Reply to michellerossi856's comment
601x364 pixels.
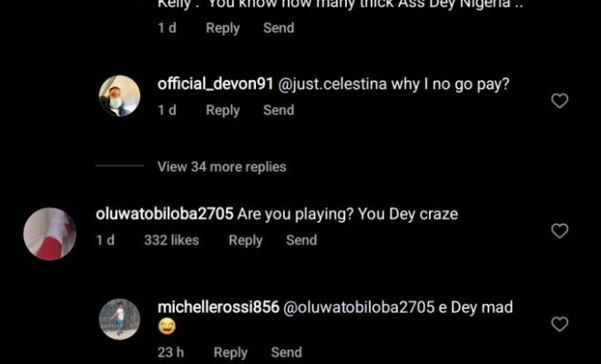pyautogui.click(x=230, y=352)
